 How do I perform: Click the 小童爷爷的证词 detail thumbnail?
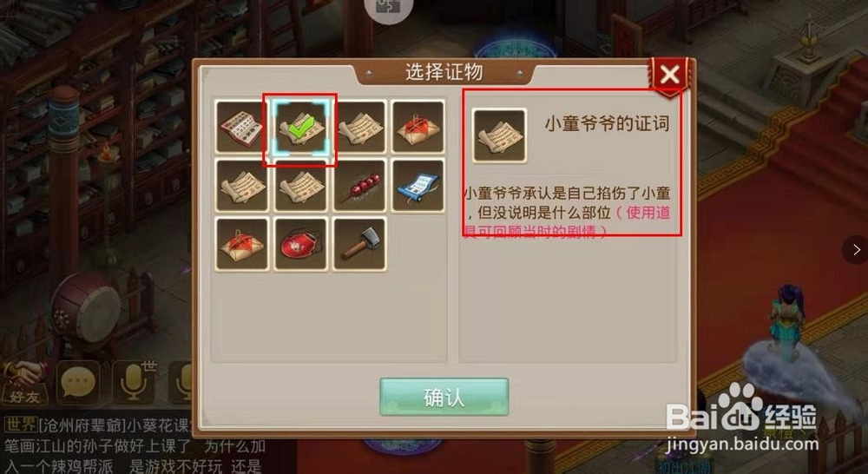(x=499, y=135)
